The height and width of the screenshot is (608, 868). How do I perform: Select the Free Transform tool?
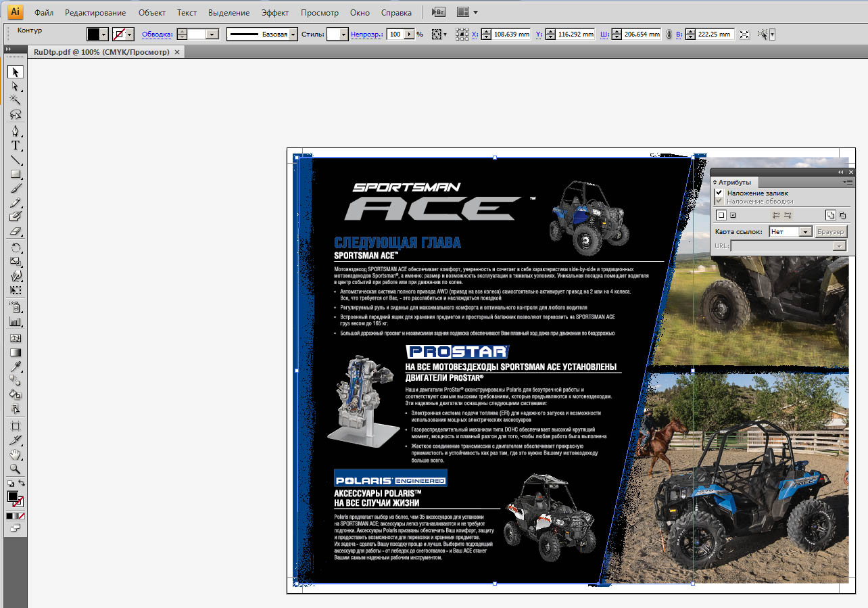tap(16, 290)
